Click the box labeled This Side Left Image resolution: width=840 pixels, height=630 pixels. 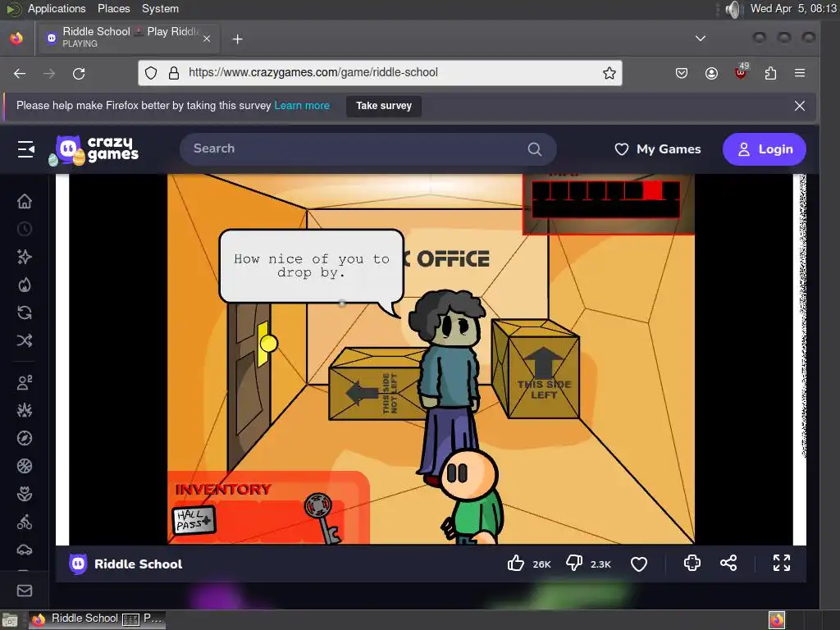(x=535, y=370)
